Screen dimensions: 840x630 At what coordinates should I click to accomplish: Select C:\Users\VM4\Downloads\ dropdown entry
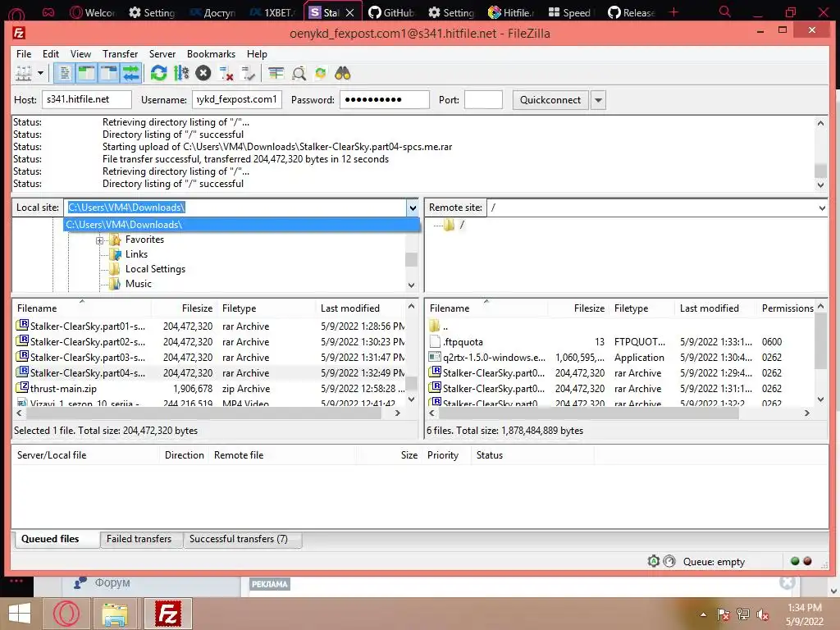pyautogui.click(x=242, y=225)
